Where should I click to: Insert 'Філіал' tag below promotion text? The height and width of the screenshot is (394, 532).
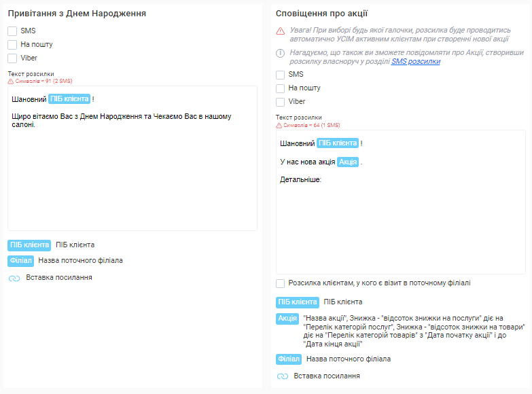[x=288, y=359]
